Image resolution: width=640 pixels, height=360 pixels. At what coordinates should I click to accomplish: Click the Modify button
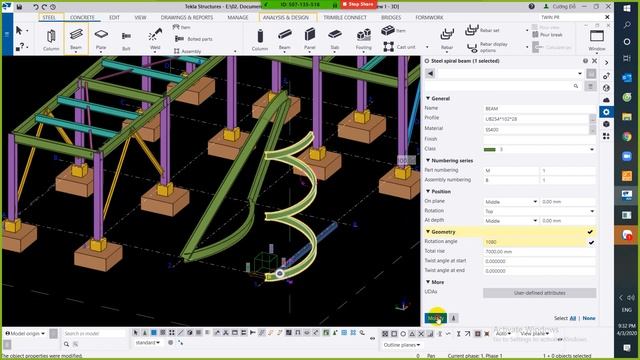point(436,318)
